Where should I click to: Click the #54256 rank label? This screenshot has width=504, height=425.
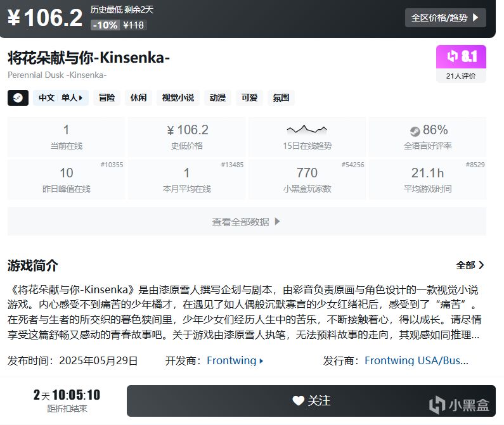point(352,165)
